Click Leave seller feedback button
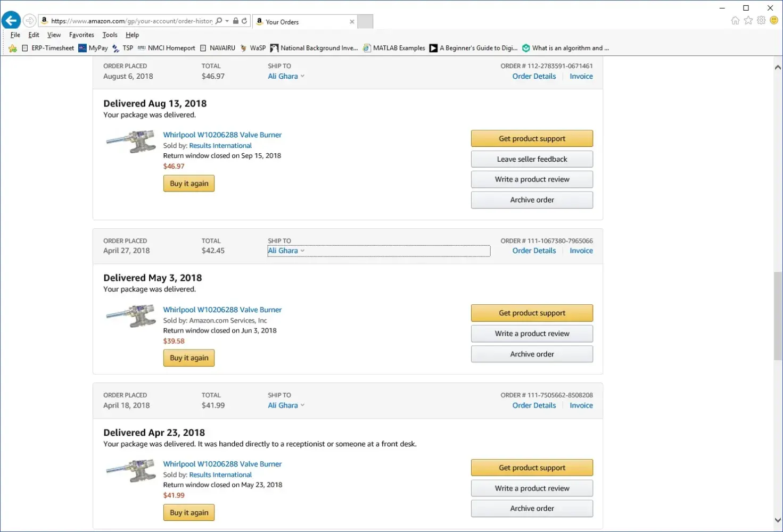783x532 pixels. (x=531, y=159)
